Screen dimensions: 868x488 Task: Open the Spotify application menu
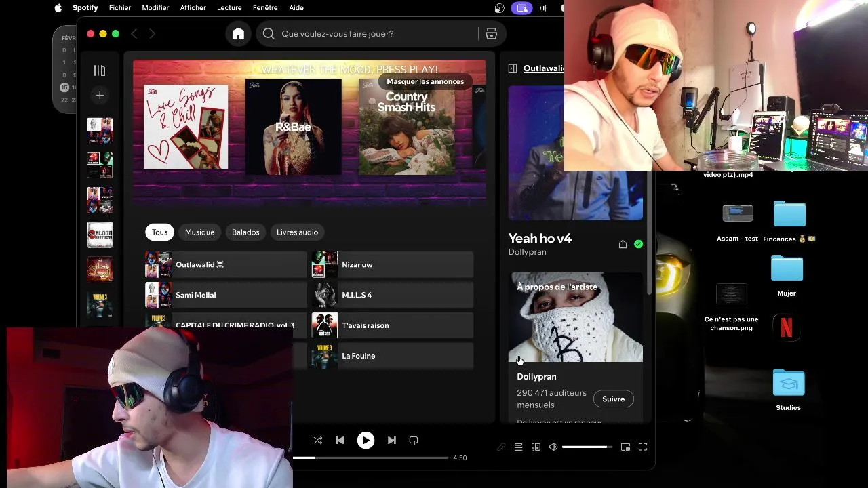(85, 8)
